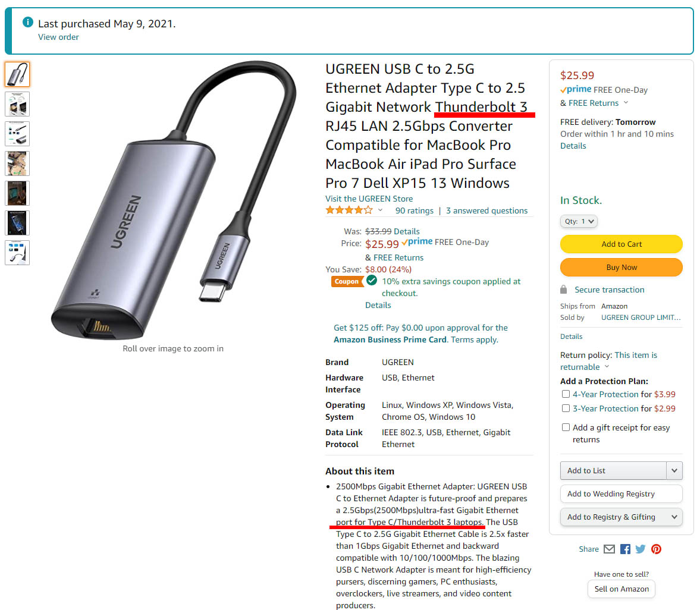Open the Qty quantity dropdown
Viewport: 700px width, 610px height.
tap(579, 221)
